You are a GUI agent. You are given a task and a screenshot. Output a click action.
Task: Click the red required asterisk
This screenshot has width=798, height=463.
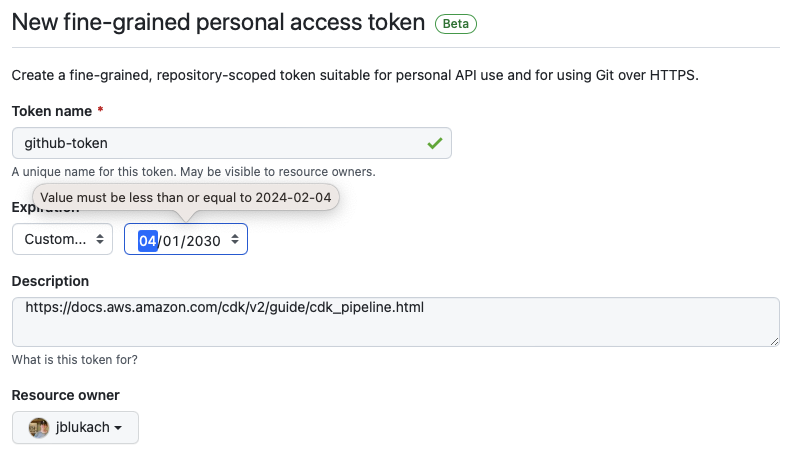[x=100, y=111]
